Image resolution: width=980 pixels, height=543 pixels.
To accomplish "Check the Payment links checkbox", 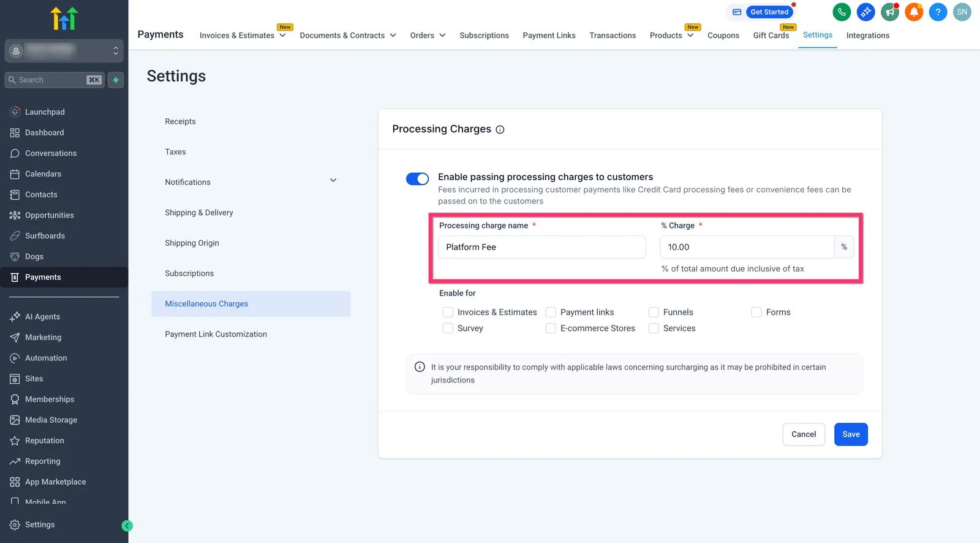I will click(x=551, y=313).
